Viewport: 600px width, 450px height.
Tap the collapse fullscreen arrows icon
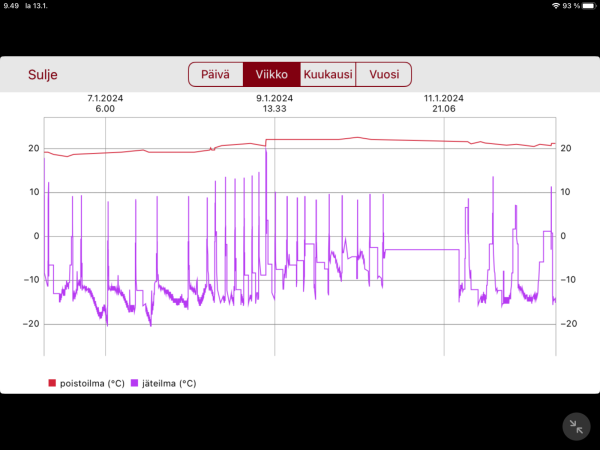[576, 426]
